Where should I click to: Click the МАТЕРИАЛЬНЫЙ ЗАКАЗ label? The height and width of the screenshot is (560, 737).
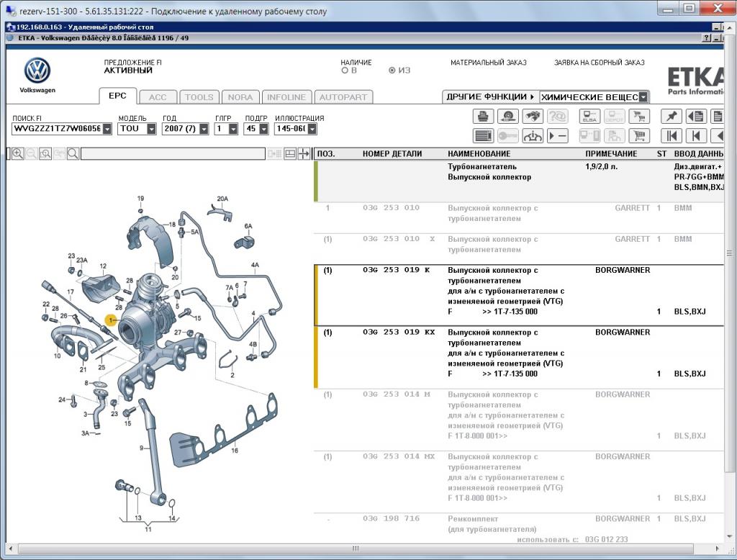tap(489, 63)
